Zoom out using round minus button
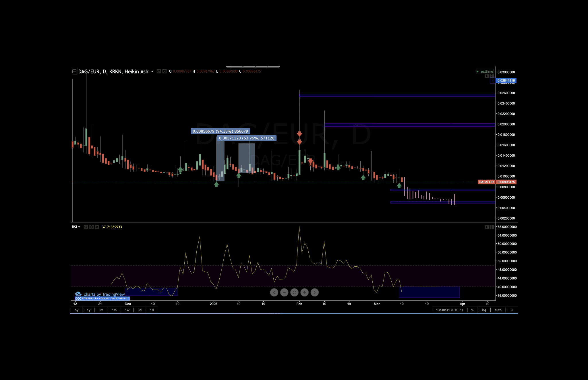588x380 pixels. (x=284, y=292)
